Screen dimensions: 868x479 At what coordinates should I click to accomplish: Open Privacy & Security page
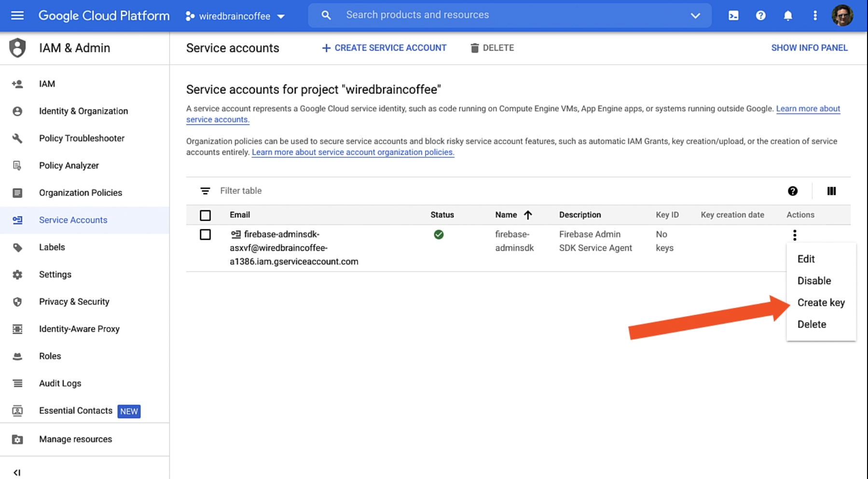(x=84, y=301)
